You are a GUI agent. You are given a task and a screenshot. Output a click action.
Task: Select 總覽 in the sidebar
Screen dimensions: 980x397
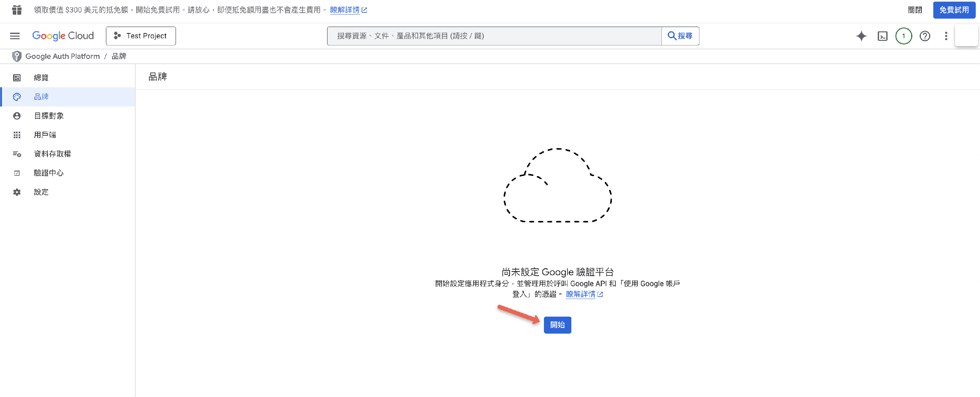[x=41, y=78]
